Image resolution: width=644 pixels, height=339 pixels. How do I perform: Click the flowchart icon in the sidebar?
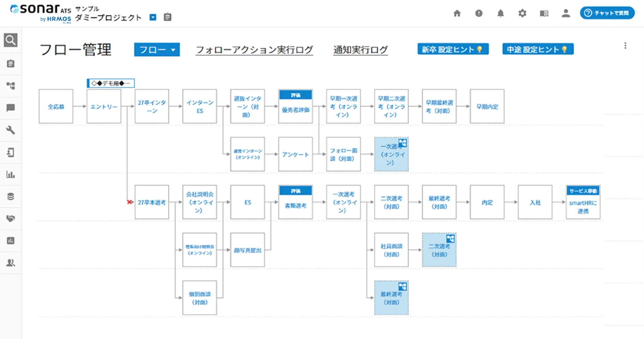11,86
